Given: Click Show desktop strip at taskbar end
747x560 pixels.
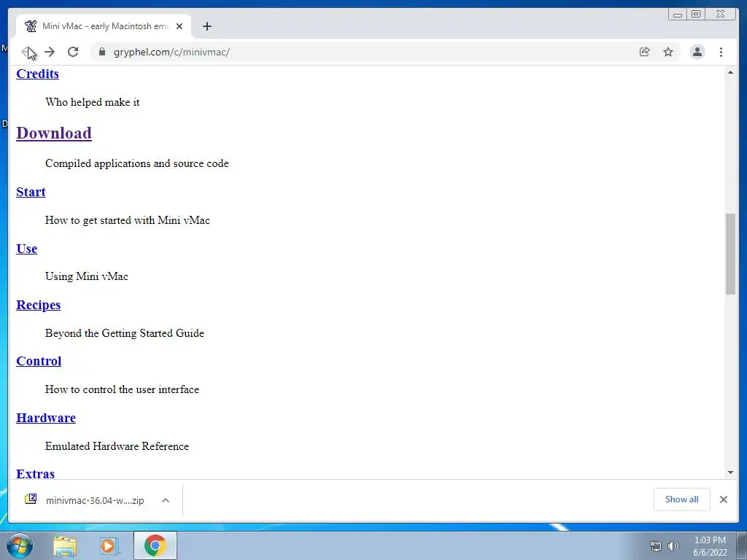Looking at the screenshot, I should pyautogui.click(x=742, y=545).
